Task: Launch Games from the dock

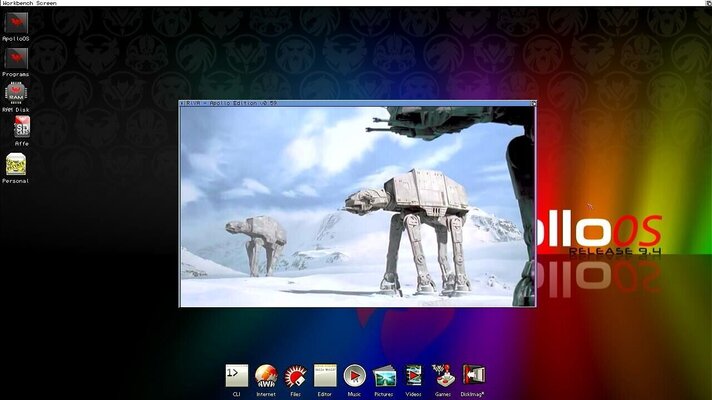Action: coord(442,375)
